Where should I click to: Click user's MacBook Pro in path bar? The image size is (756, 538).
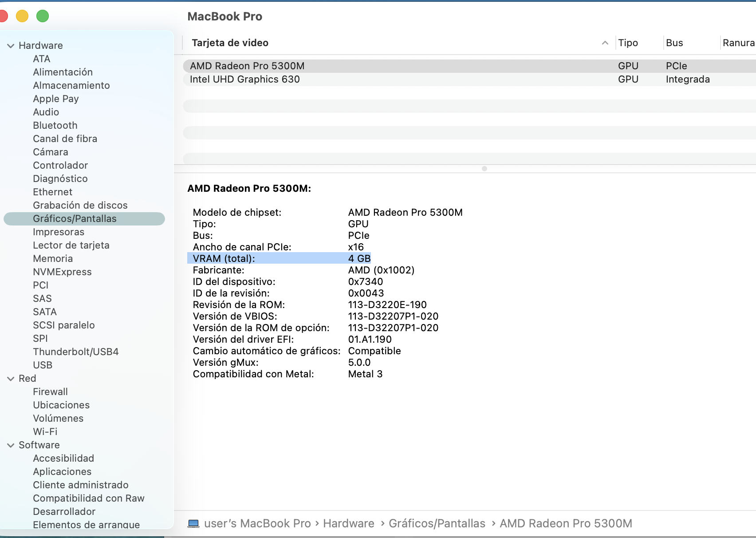tap(257, 524)
